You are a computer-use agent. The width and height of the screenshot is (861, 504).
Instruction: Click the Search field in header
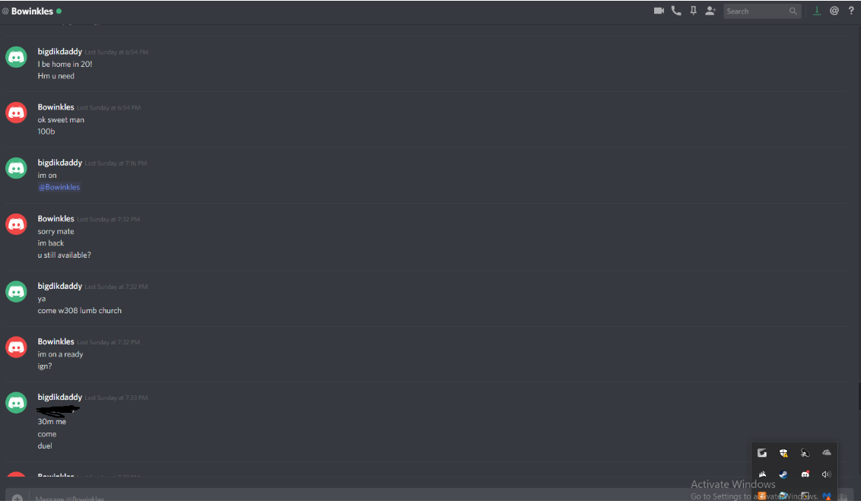[761, 11]
